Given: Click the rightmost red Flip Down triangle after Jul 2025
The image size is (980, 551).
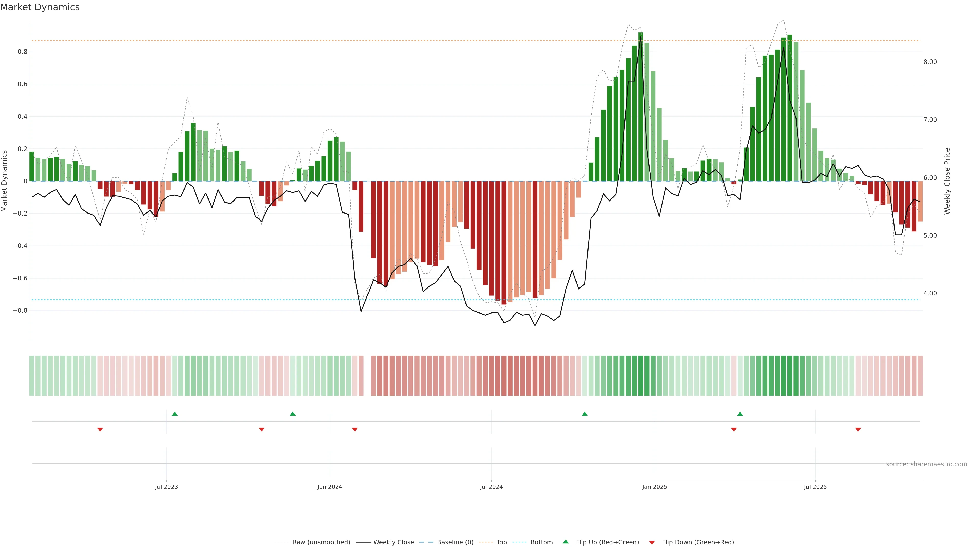Looking at the screenshot, I should click(858, 429).
